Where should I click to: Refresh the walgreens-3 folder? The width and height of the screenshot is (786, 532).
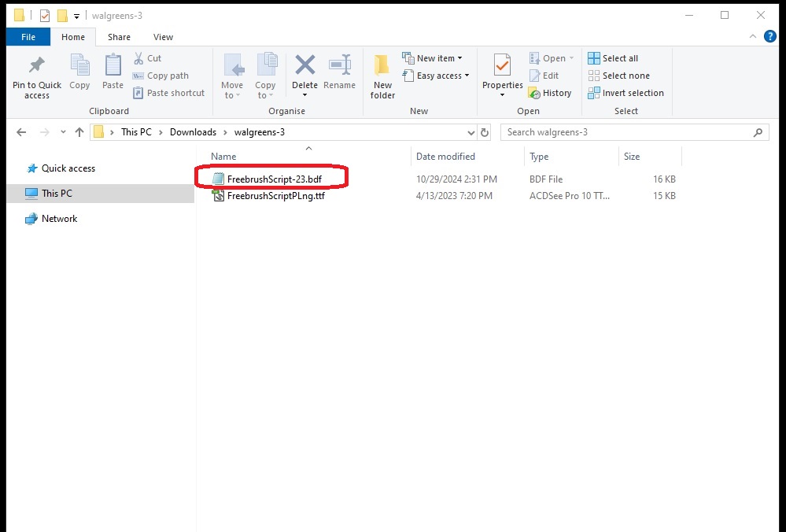[484, 132]
